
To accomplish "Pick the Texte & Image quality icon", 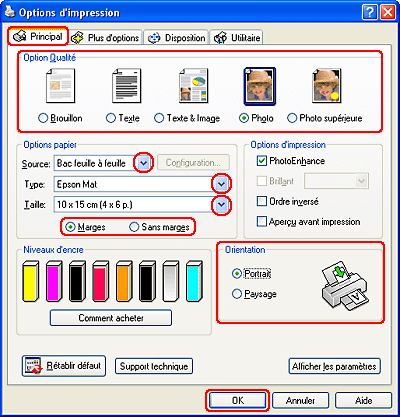I will pos(193,86).
